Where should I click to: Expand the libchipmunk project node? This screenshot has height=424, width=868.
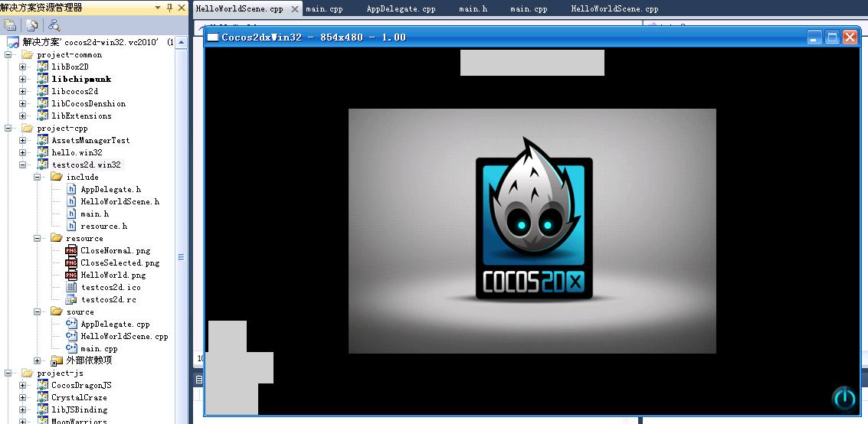tap(23, 79)
